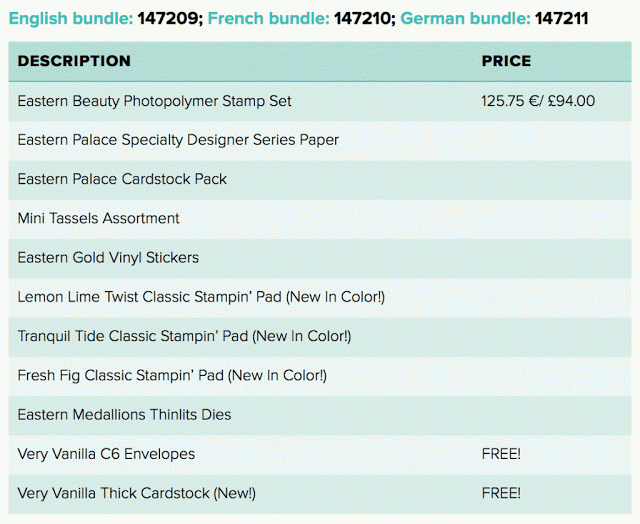Select Eastern Palace Specialty Designer Series Paper
Image resolution: width=640 pixels, height=524 pixels.
(x=178, y=140)
